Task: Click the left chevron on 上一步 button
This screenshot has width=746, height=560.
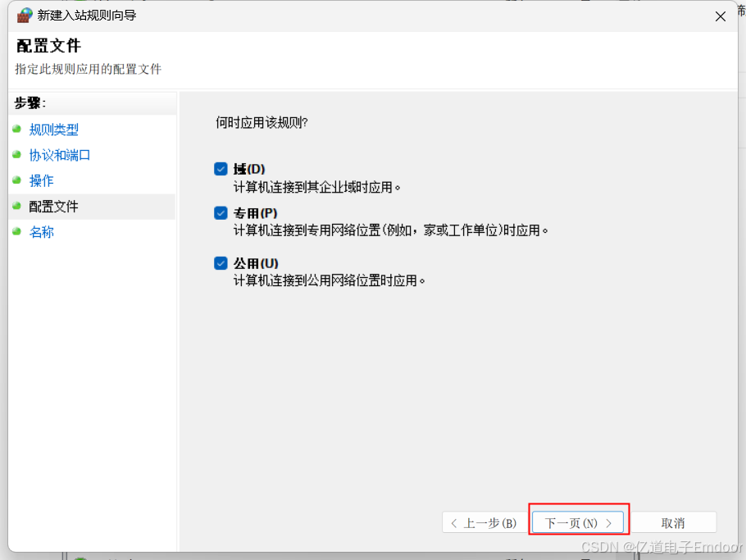Action: tap(455, 521)
